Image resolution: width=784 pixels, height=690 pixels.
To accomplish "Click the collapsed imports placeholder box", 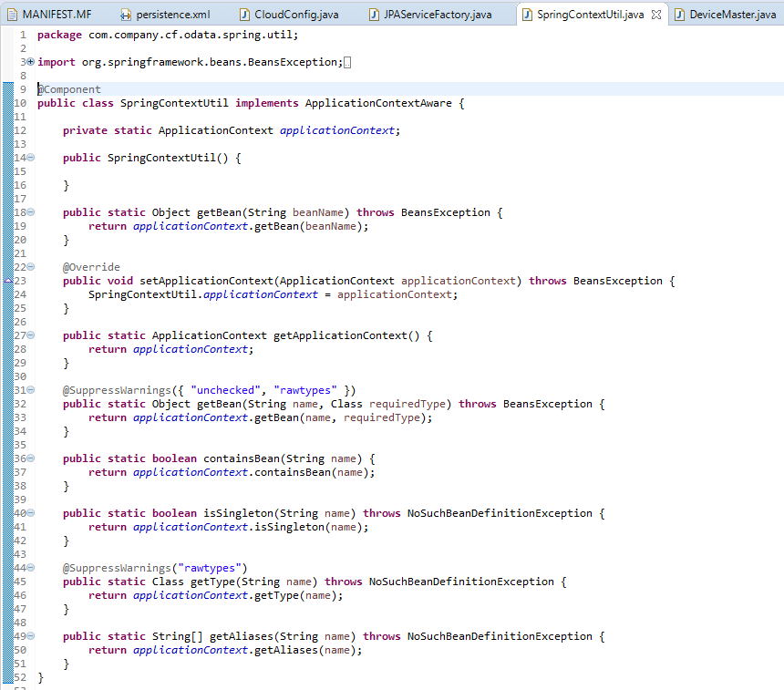I will 348,62.
